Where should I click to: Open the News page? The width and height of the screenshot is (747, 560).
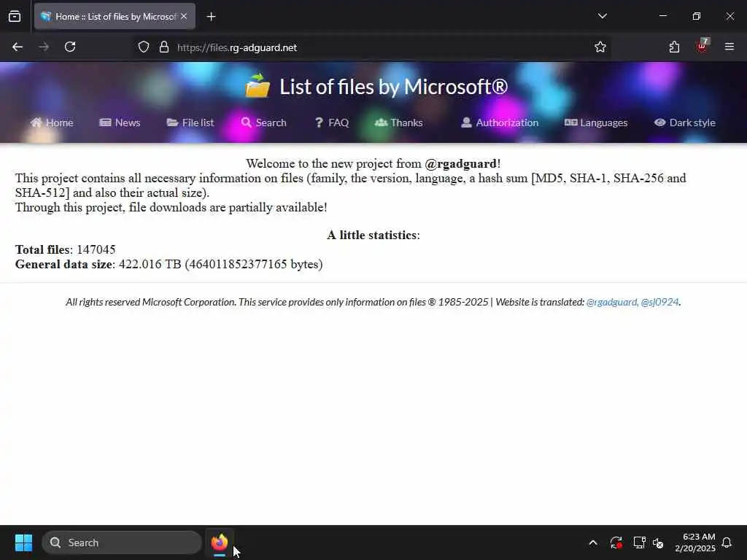[120, 122]
